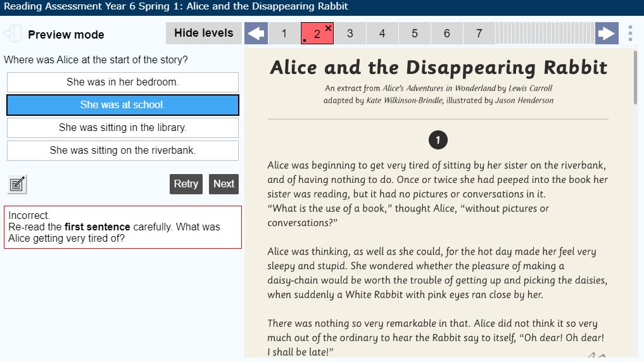Click the section number 1 circle marker

coord(438,140)
